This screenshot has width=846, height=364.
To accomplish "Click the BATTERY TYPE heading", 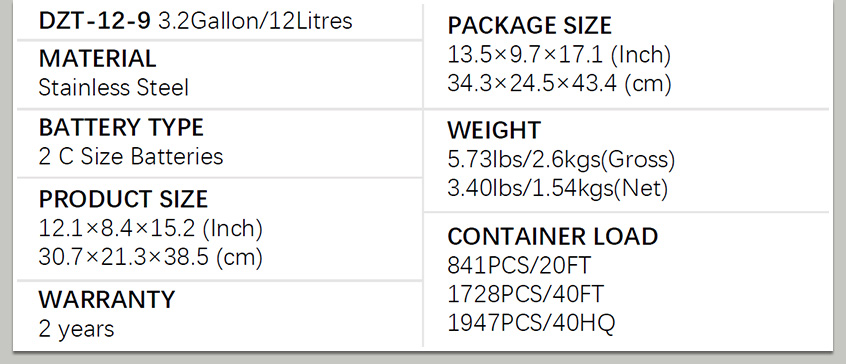I will pos(121,128).
